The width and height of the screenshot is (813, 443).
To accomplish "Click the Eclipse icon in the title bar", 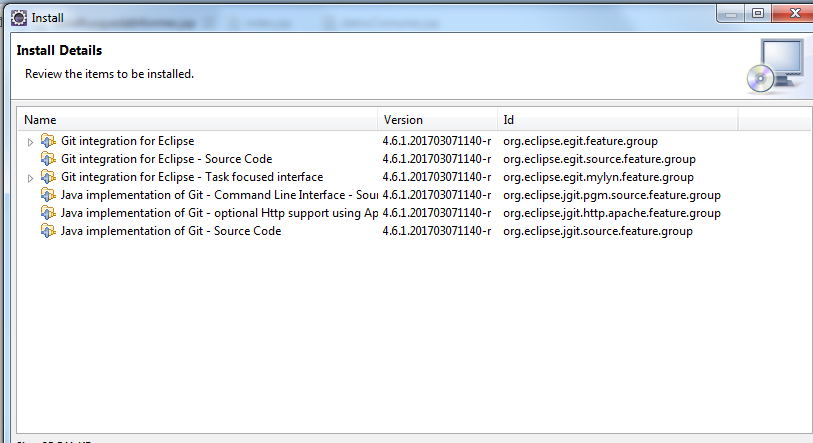I will (x=18, y=17).
